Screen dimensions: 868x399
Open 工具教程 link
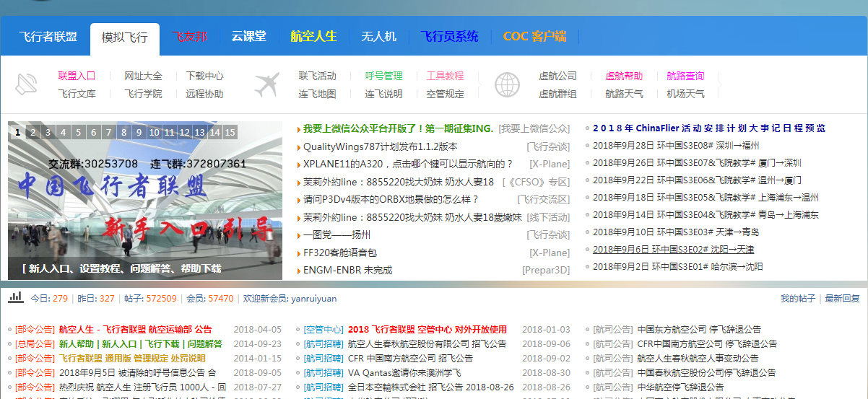(x=445, y=76)
